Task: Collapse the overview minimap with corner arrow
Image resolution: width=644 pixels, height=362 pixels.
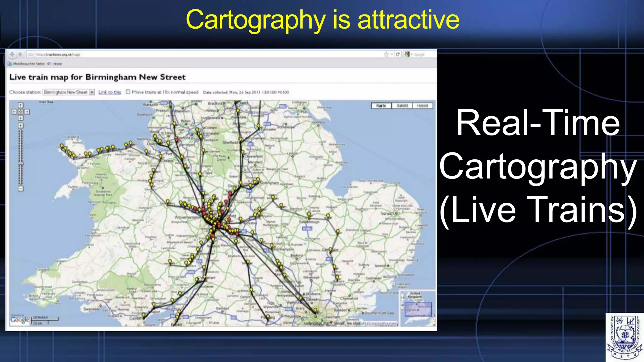Action: [433, 324]
